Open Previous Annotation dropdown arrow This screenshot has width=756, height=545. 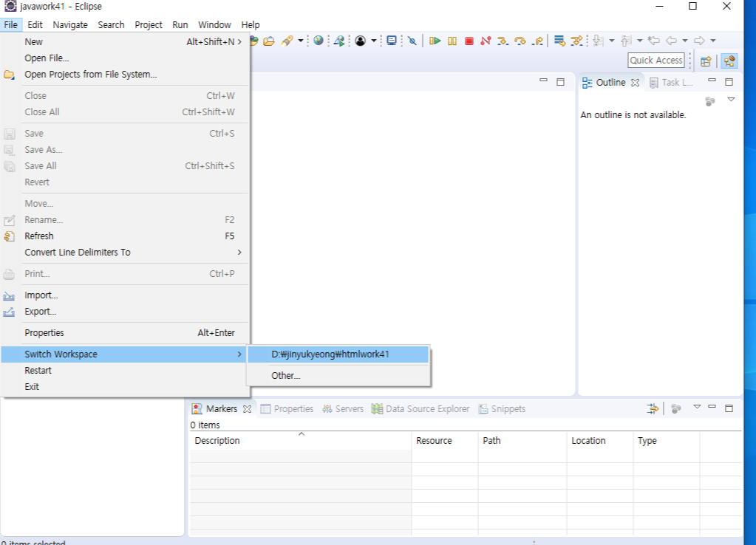click(x=640, y=41)
